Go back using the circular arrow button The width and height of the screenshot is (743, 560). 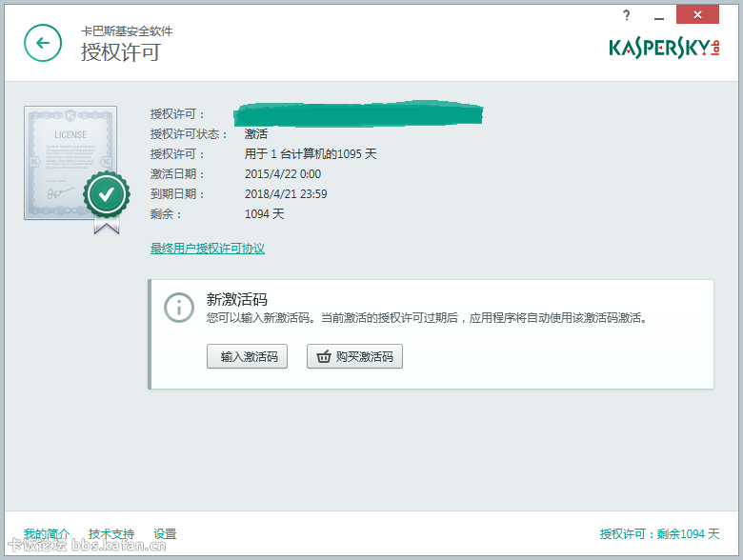pyautogui.click(x=43, y=43)
